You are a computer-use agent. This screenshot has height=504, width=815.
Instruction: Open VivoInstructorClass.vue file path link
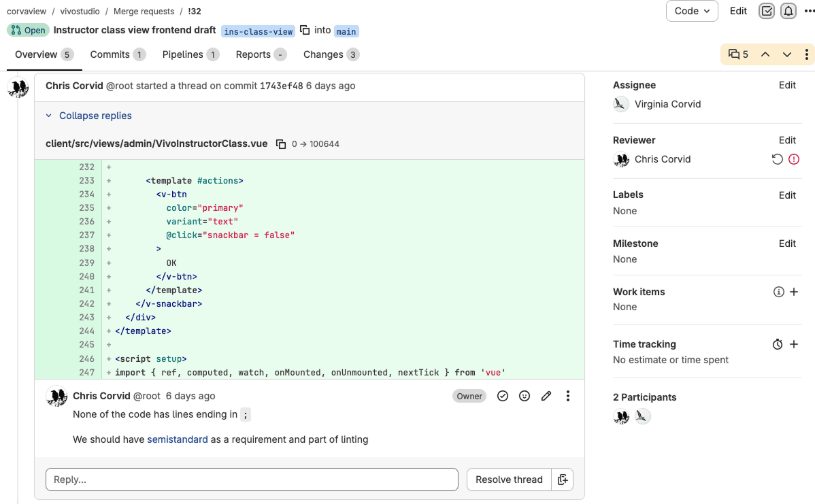[156, 144]
